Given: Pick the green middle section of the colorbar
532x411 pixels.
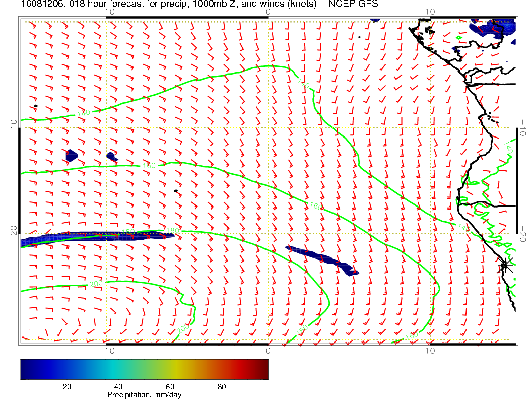Looking at the screenshot, I should [x=151, y=369].
